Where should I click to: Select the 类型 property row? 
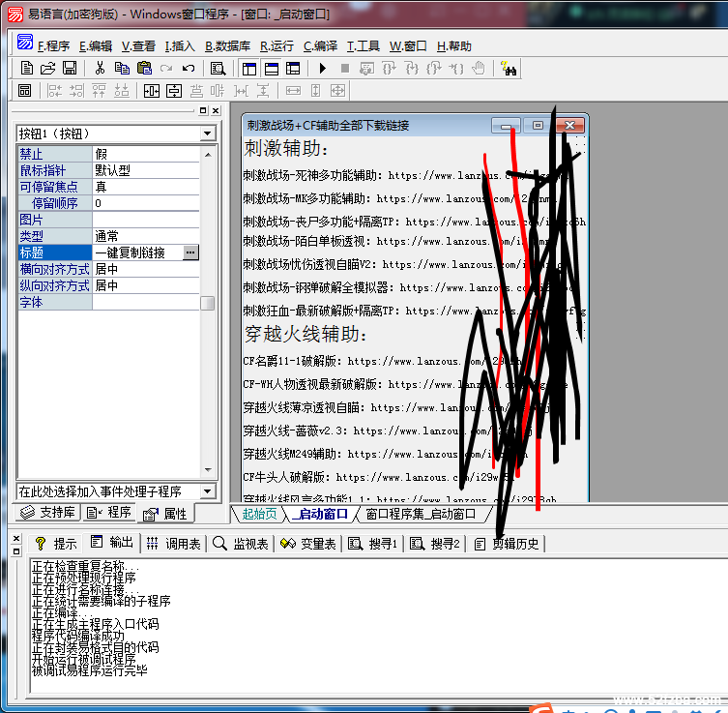(109, 236)
